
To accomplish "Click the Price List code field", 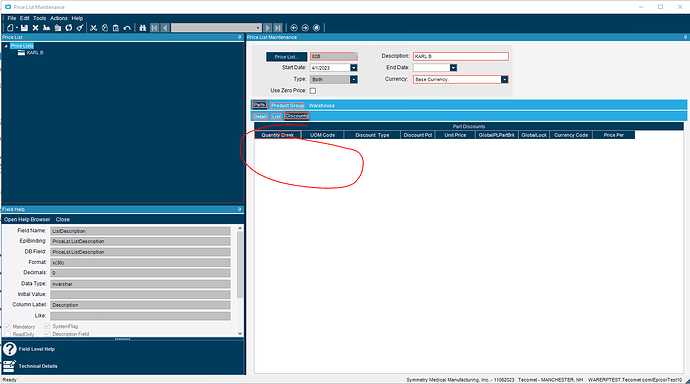I will 334,57.
